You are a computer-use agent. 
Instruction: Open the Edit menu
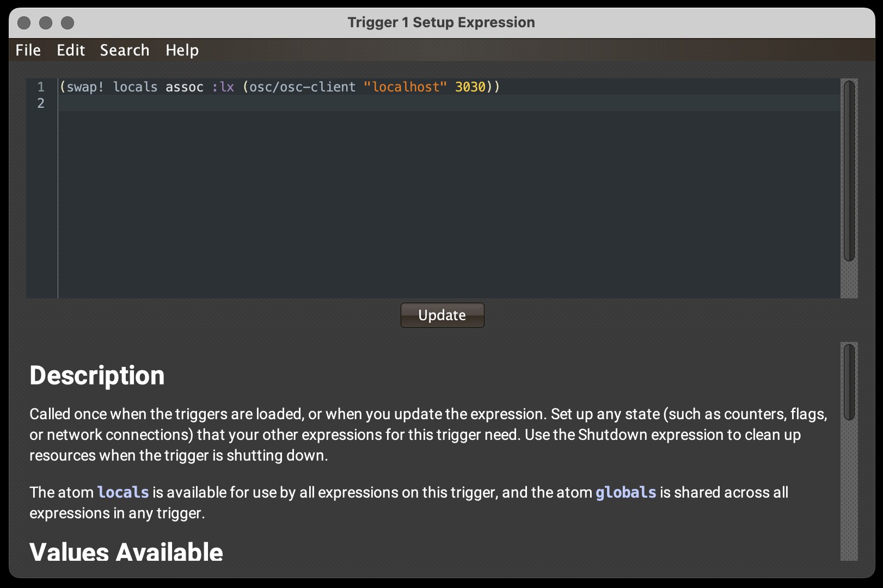coord(71,50)
